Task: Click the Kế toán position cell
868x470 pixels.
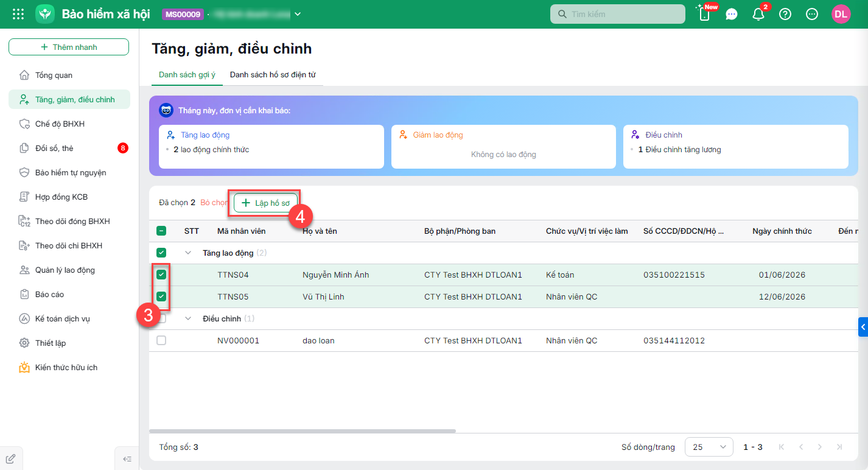Action: click(560, 275)
